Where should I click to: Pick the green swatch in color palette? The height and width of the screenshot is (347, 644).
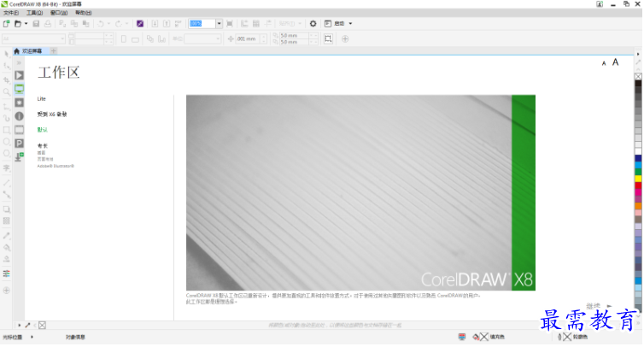coord(638,172)
